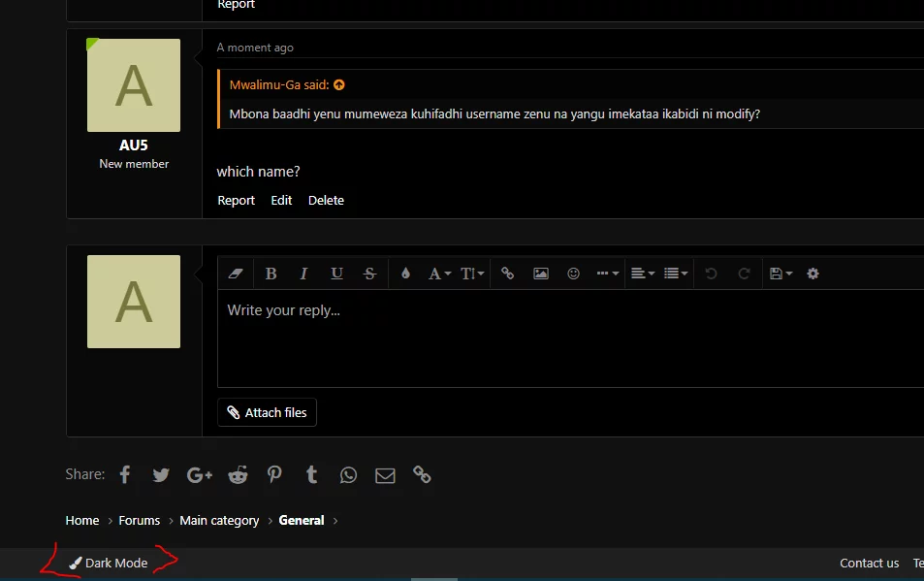This screenshot has height=581, width=924.
Task: Toggle strikethrough formatting
Action: (369, 274)
